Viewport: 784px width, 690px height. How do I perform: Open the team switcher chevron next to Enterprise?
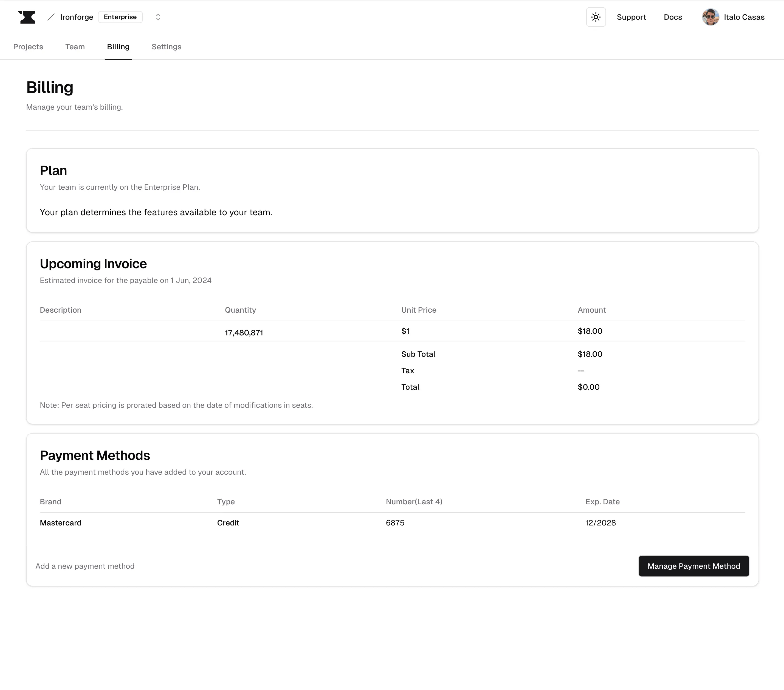(158, 17)
